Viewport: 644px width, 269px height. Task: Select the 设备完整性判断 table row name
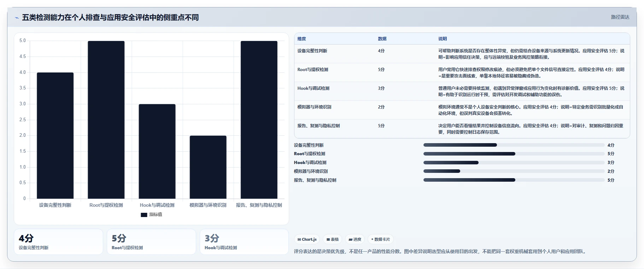pos(312,51)
